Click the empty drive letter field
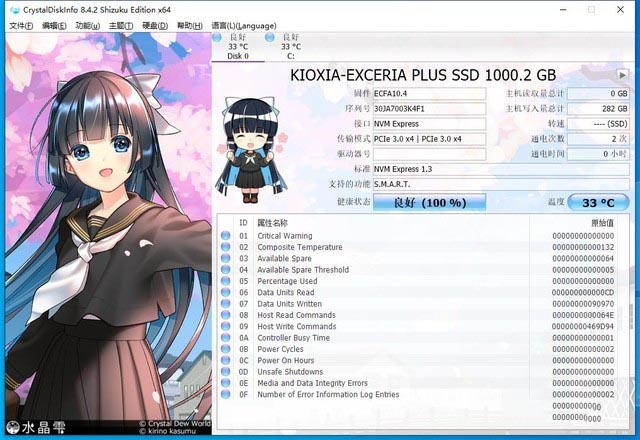 (429, 154)
